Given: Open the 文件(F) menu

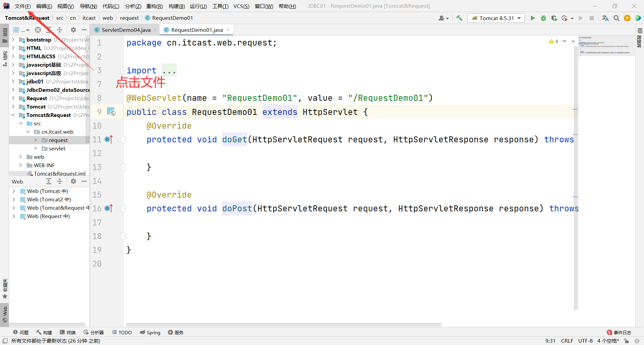Looking at the screenshot, I should (23, 6).
